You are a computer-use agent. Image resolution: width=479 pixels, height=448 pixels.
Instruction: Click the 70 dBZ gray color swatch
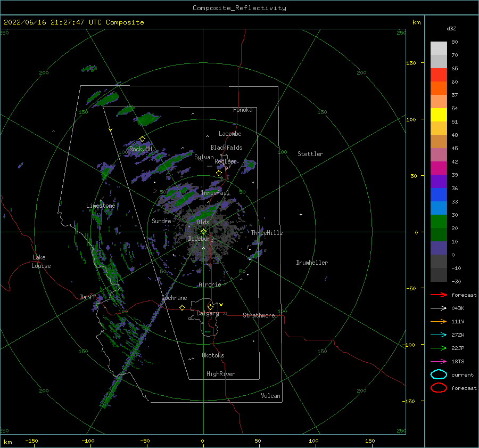tap(439, 61)
